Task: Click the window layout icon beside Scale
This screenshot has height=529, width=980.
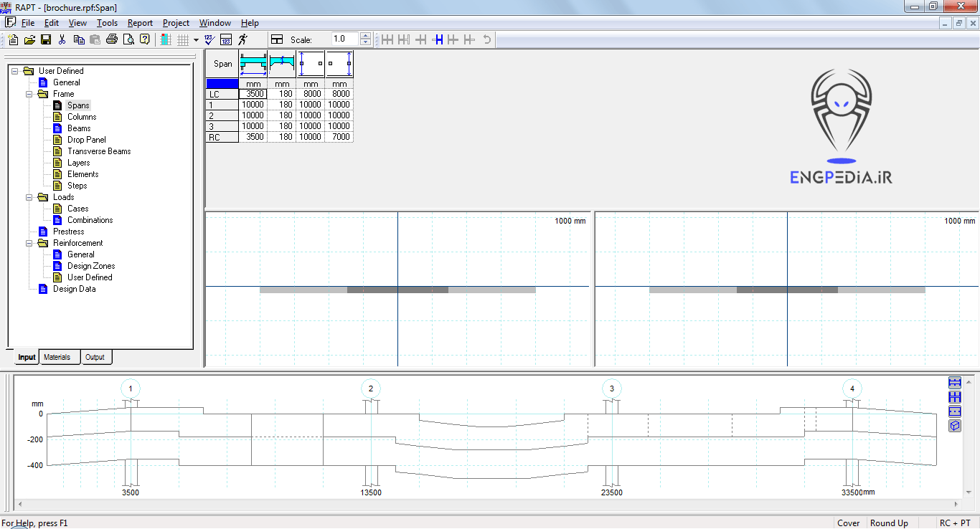Action: (277, 39)
